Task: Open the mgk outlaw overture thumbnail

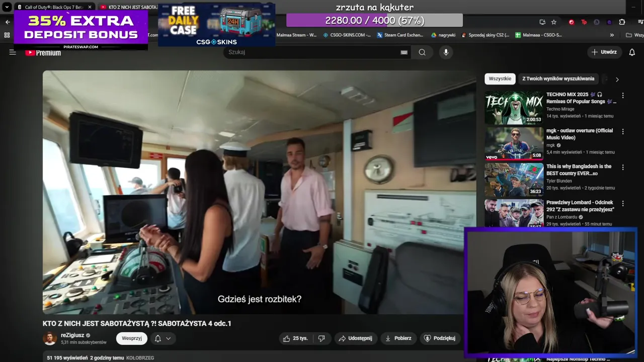Action: point(514,143)
